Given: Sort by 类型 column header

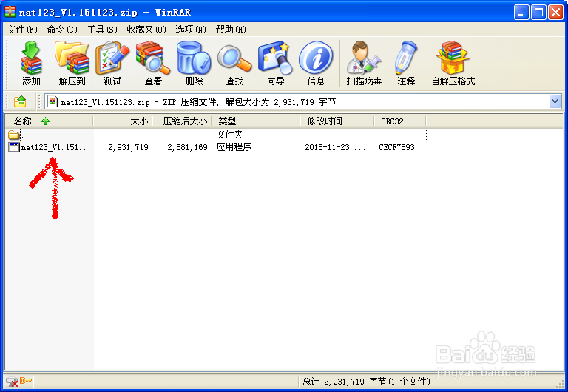Looking at the screenshot, I should pos(256,121).
